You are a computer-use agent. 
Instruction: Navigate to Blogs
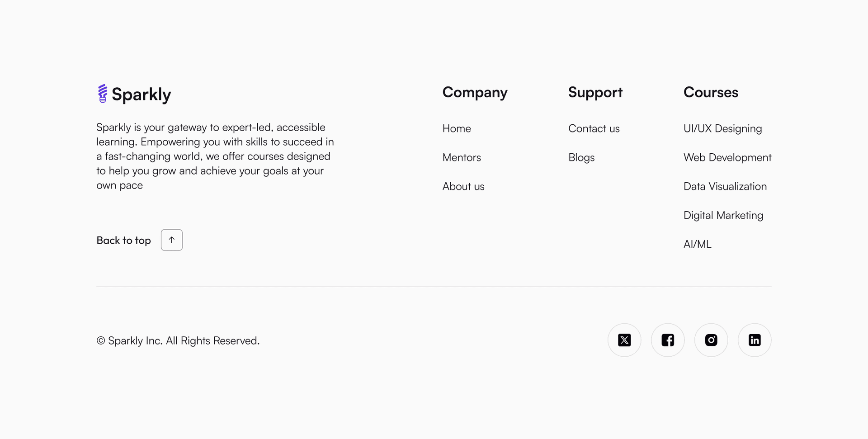(x=581, y=157)
